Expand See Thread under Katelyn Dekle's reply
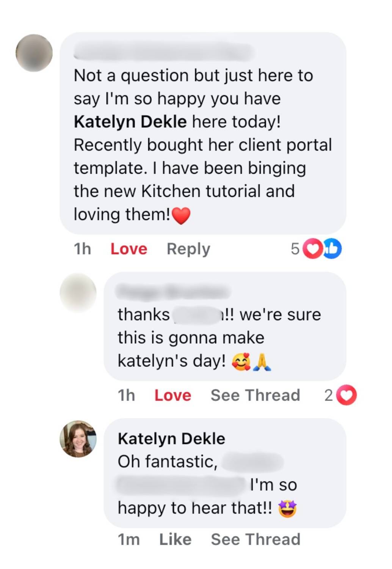The height and width of the screenshot is (569, 392). (x=256, y=539)
